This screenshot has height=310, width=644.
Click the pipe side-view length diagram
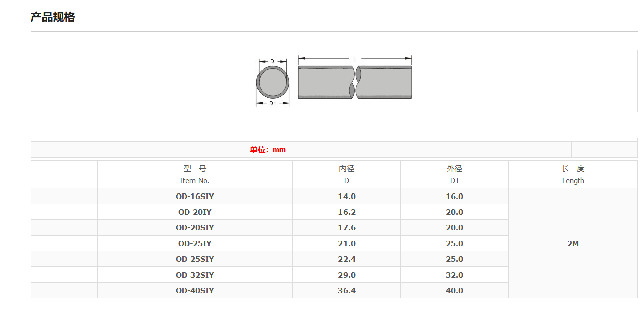pos(355,82)
